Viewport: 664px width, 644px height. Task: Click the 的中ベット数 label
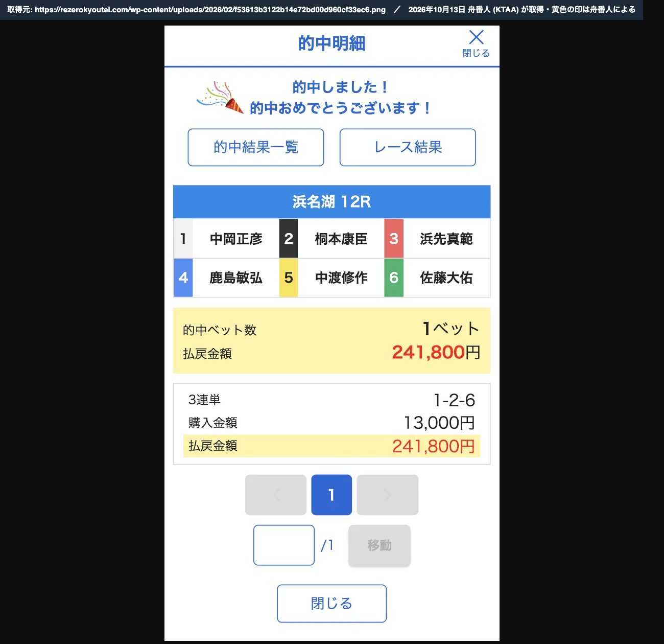[220, 330]
